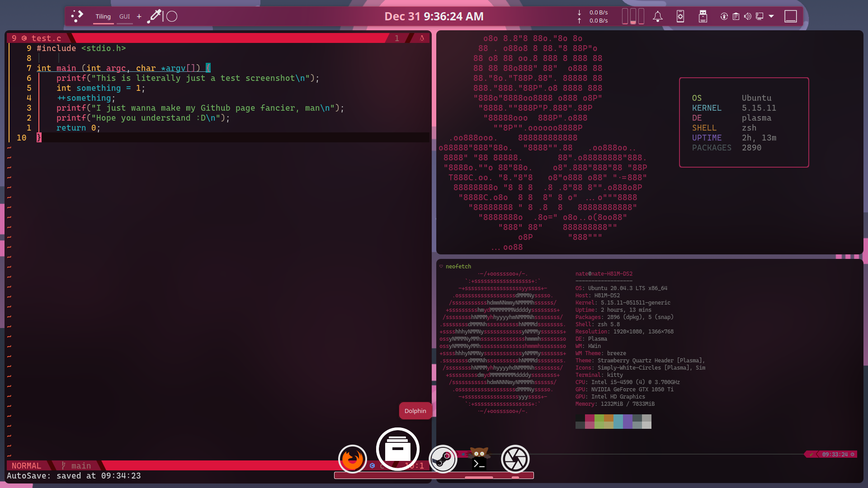Viewport: 868px width, 488px height.
Task: Switch to the GUI virtual desktop
Action: pos(124,17)
